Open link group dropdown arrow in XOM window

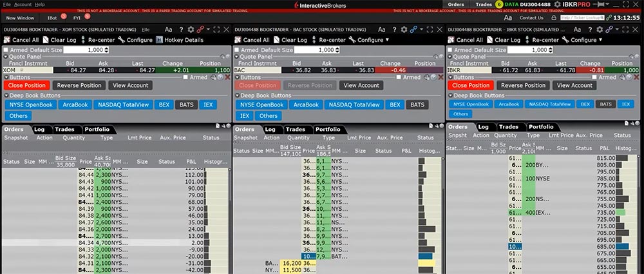[x=208, y=30]
